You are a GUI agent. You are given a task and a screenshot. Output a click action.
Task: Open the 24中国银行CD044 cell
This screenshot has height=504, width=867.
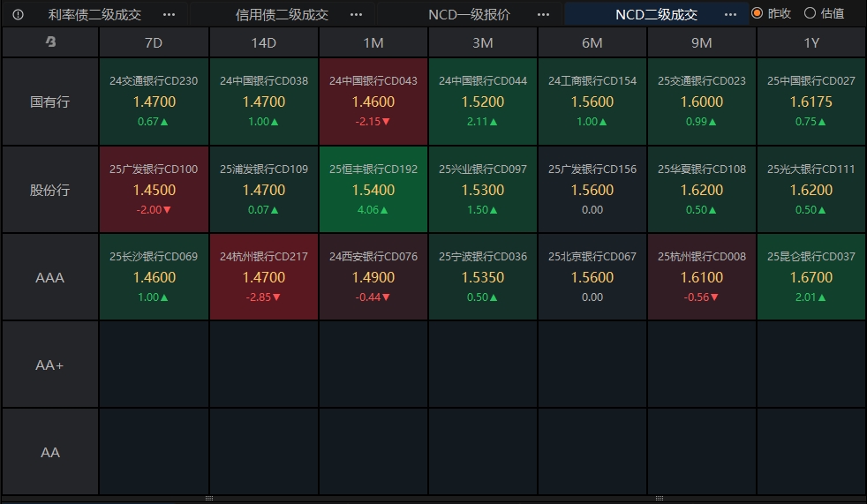(x=483, y=102)
